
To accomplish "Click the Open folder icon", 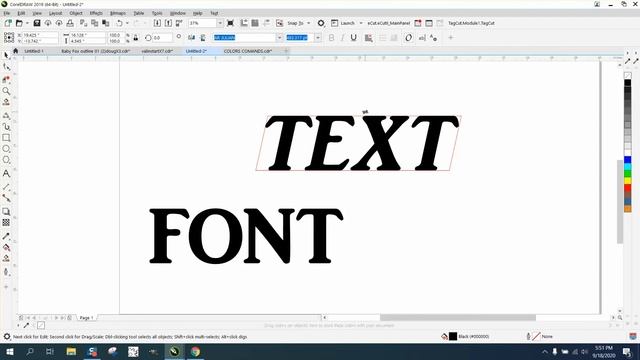I will tap(19, 23).
